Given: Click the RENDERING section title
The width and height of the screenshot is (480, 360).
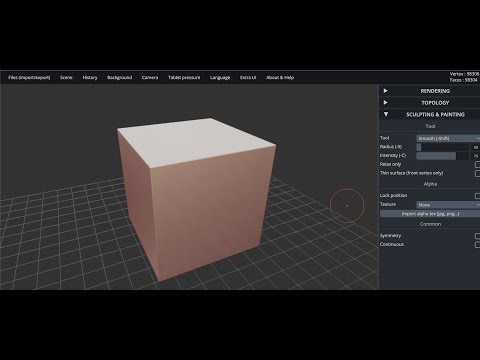Looking at the screenshot, I should pyautogui.click(x=435, y=91).
